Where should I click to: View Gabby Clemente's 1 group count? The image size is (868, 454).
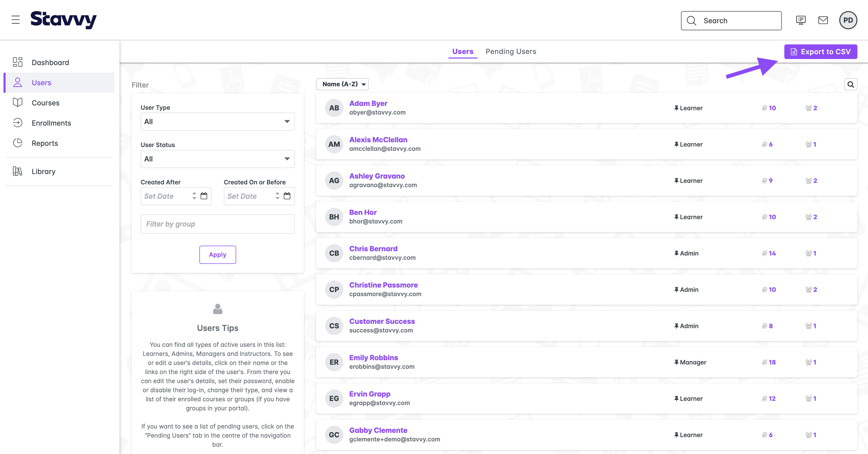pos(811,435)
